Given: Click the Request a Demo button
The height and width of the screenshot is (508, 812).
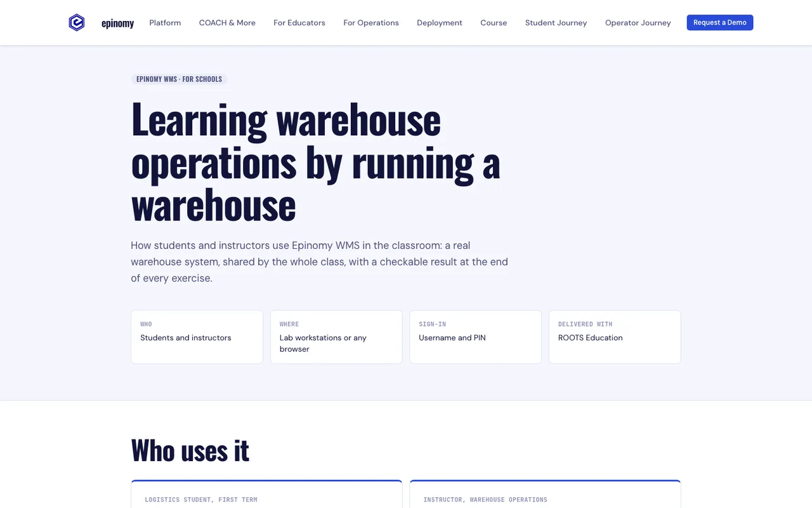Looking at the screenshot, I should tap(720, 22).
